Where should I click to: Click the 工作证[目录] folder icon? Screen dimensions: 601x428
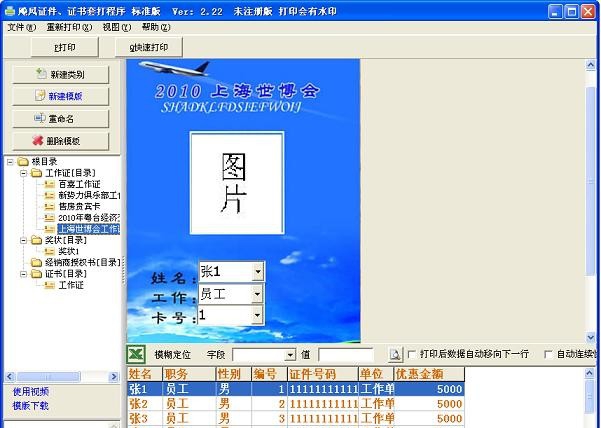pyautogui.click(x=36, y=173)
